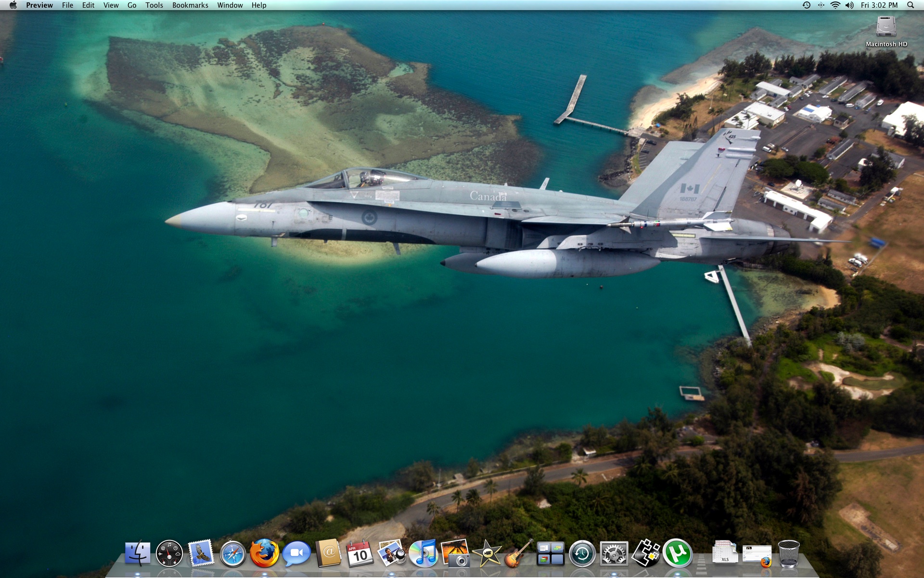Launch the Mail app with the eagle stamp

pyautogui.click(x=201, y=553)
